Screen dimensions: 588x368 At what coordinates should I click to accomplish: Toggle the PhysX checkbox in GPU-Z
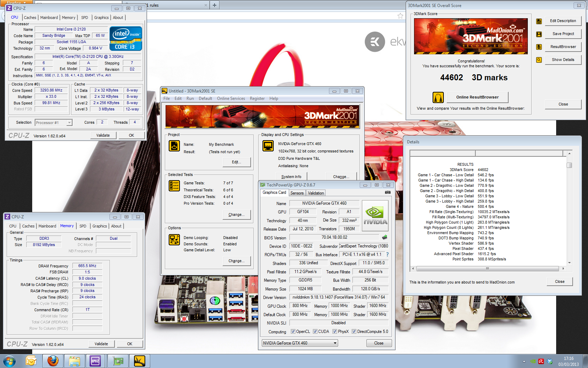point(335,332)
